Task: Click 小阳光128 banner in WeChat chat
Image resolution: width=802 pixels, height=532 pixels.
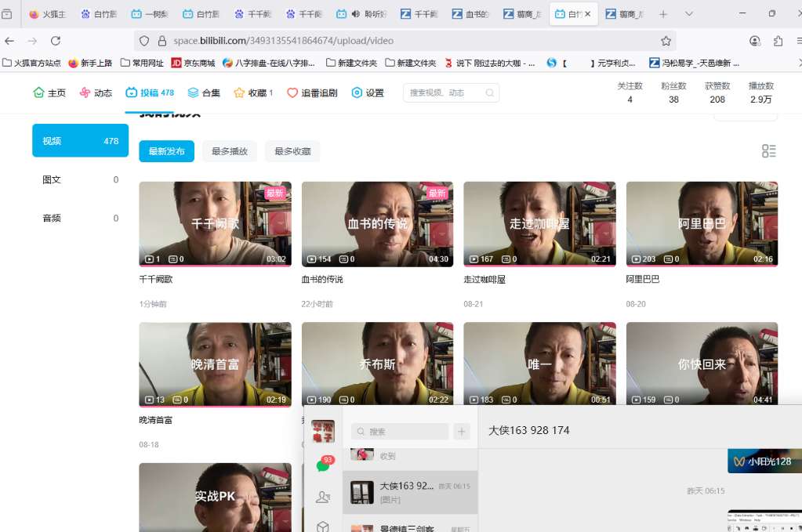Action: pos(764,461)
